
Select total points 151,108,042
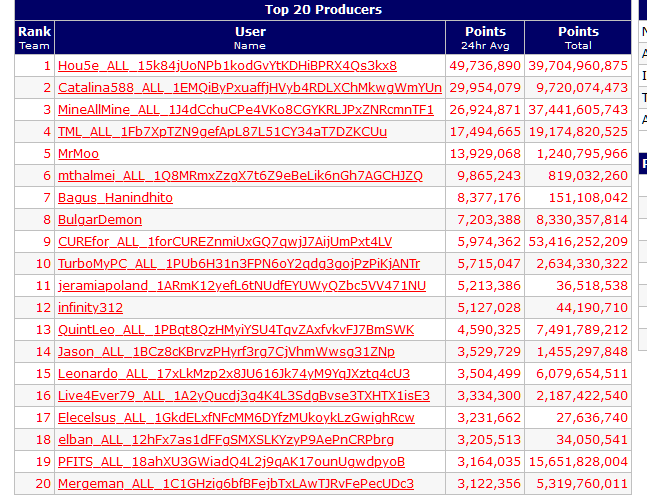coord(588,198)
